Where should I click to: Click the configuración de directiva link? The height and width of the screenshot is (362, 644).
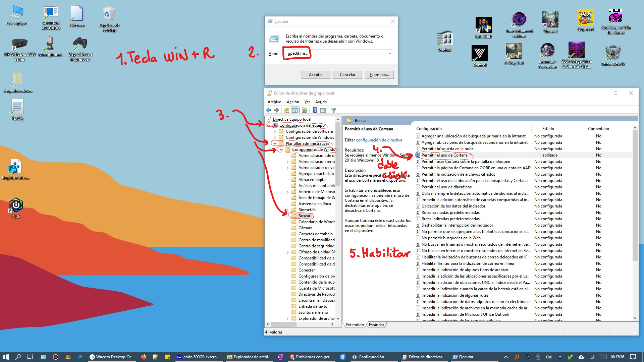coord(379,140)
